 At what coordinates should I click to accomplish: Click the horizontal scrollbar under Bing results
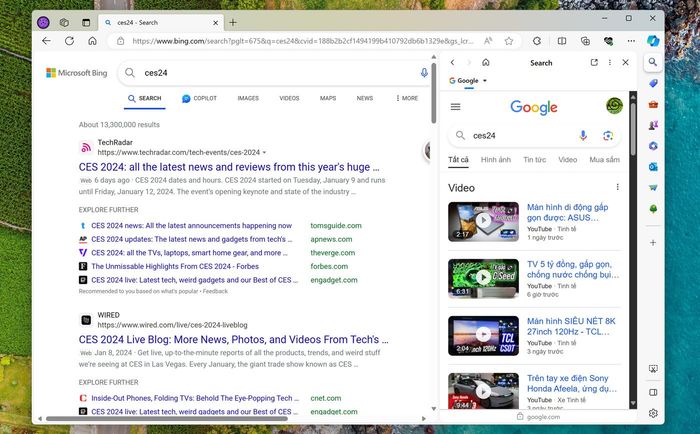click(167, 419)
